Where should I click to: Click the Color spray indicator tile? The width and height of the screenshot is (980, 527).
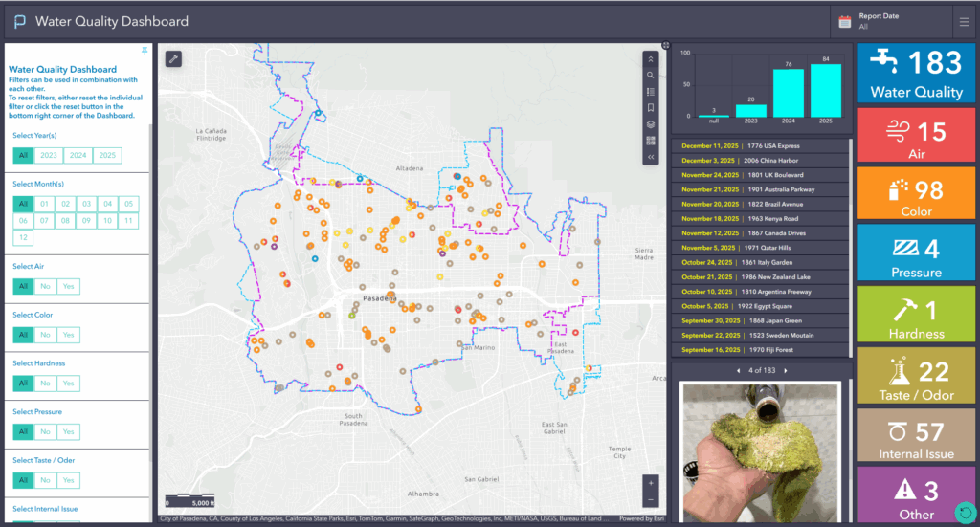(x=916, y=193)
